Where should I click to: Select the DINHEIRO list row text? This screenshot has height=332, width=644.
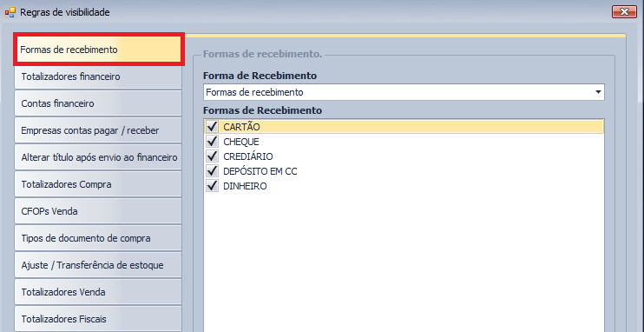[245, 186]
